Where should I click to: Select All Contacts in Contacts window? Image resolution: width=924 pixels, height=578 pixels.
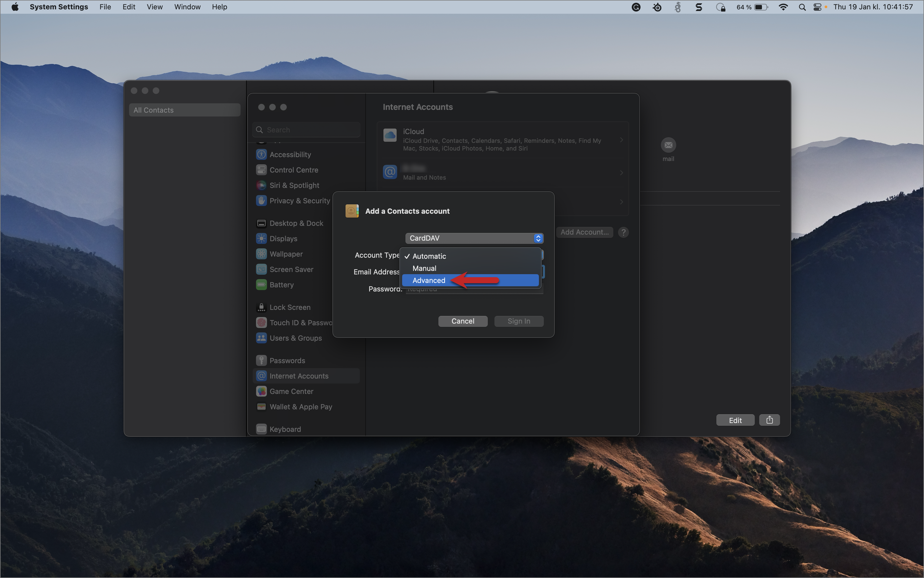185,110
